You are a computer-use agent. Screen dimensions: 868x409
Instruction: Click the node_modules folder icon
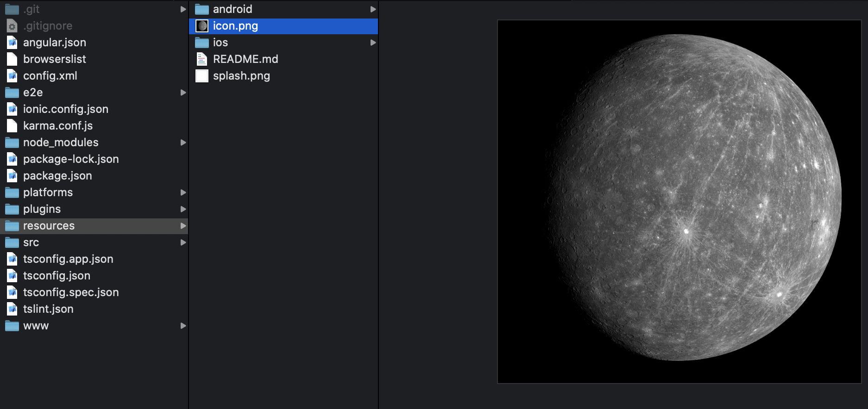click(x=12, y=143)
